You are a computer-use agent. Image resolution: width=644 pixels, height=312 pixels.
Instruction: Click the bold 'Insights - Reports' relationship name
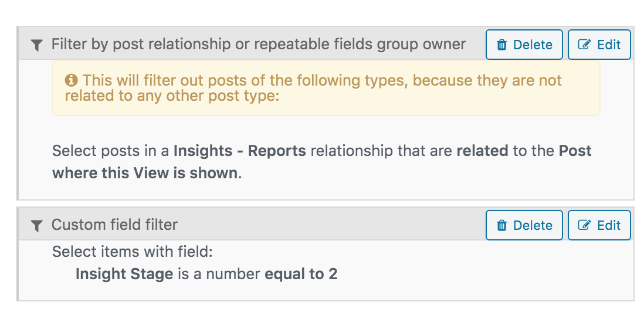tap(240, 151)
